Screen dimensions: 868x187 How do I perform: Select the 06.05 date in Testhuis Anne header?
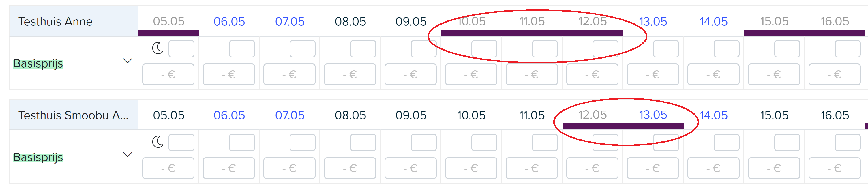pos(229,22)
